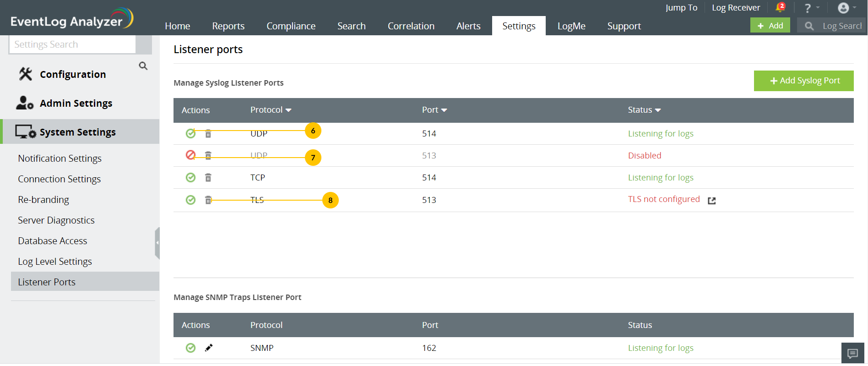Open Server Diagnostics settings
Viewport: 868px width, 366px height.
(x=56, y=220)
